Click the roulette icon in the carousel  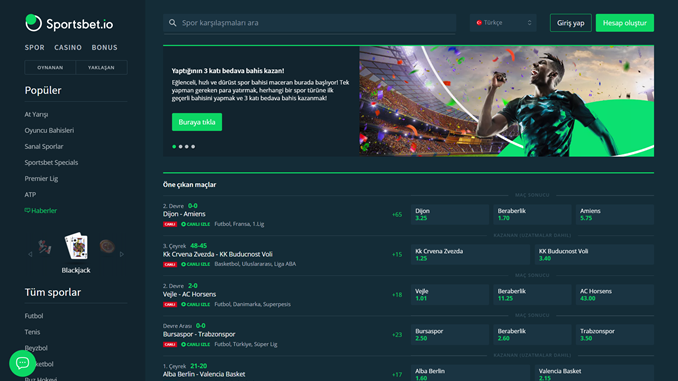click(x=107, y=246)
